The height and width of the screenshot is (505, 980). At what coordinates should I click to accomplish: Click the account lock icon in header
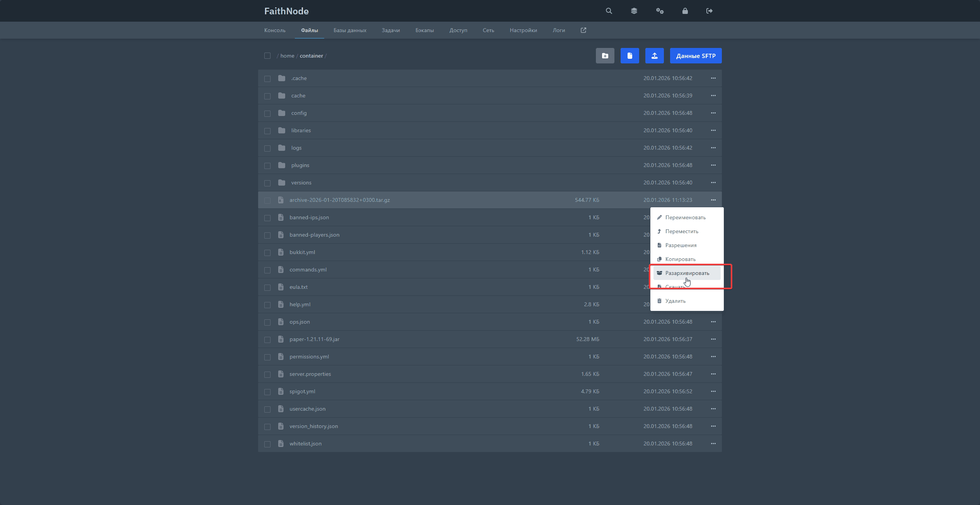coord(685,11)
